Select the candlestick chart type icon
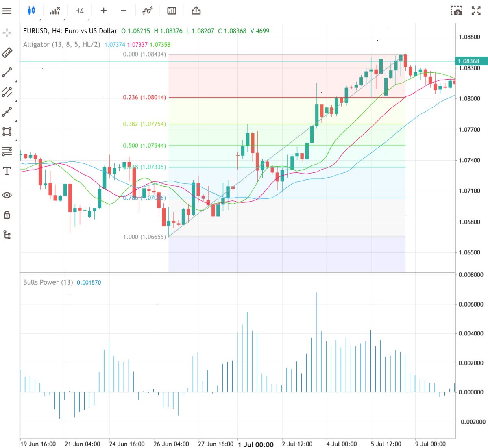Screen dimensions: 488x448 (x=31, y=11)
